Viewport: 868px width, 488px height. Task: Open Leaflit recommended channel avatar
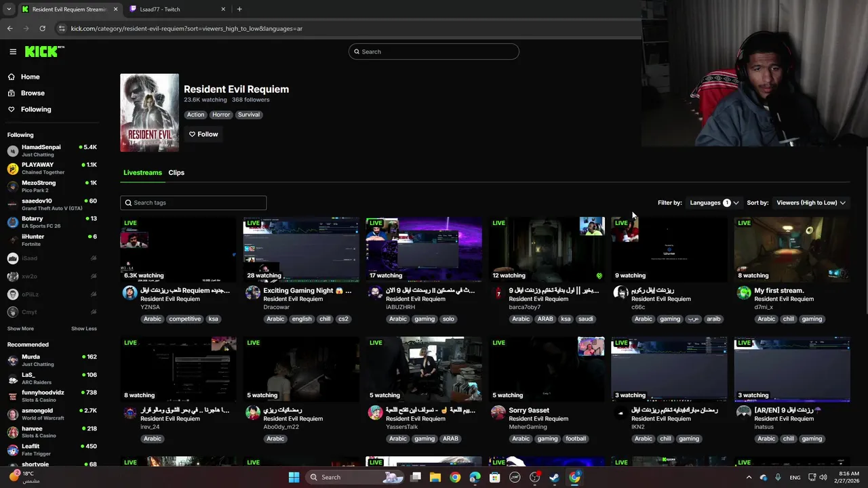tap(13, 450)
